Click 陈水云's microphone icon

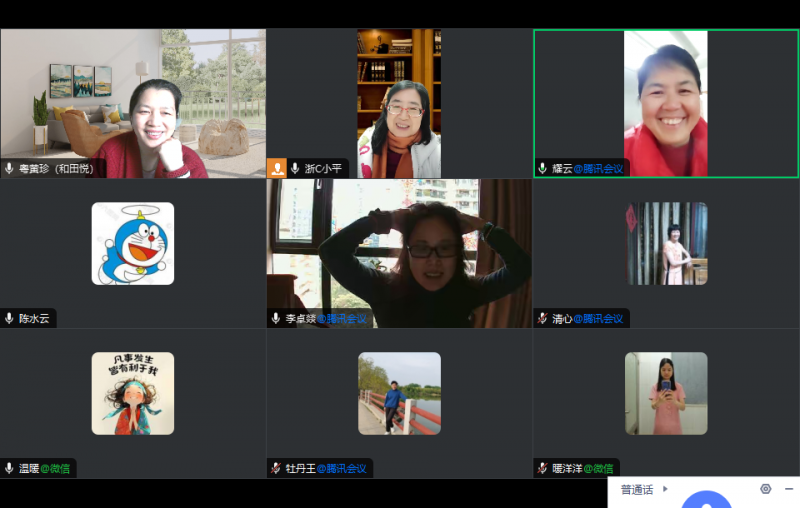pos(9,319)
